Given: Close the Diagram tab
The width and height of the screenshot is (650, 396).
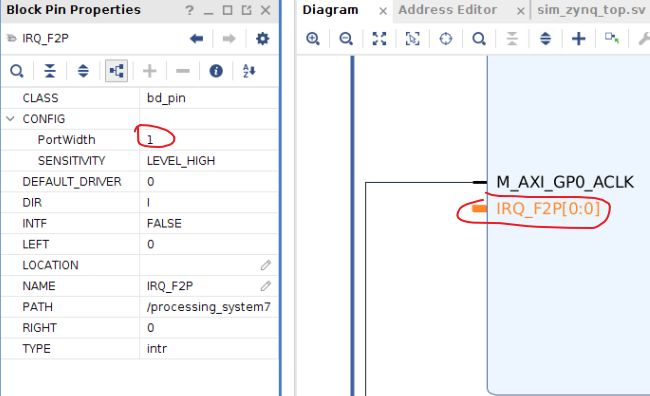Looking at the screenshot, I should pyautogui.click(x=383, y=11).
